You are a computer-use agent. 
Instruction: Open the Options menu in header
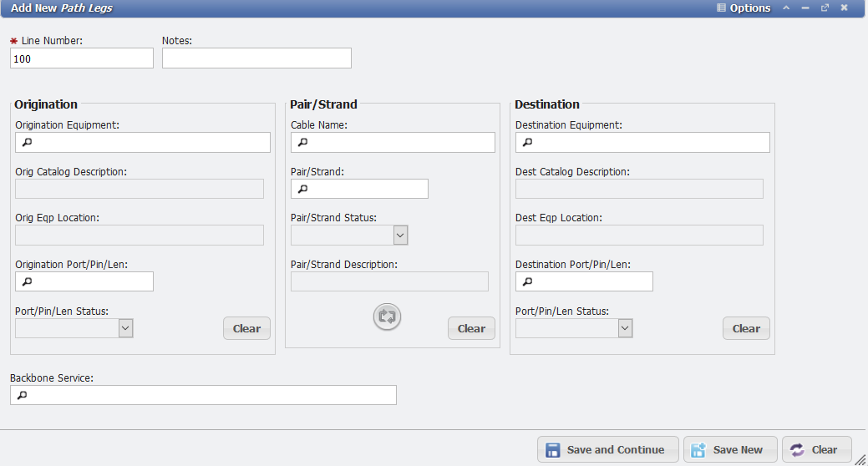coord(744,8)
